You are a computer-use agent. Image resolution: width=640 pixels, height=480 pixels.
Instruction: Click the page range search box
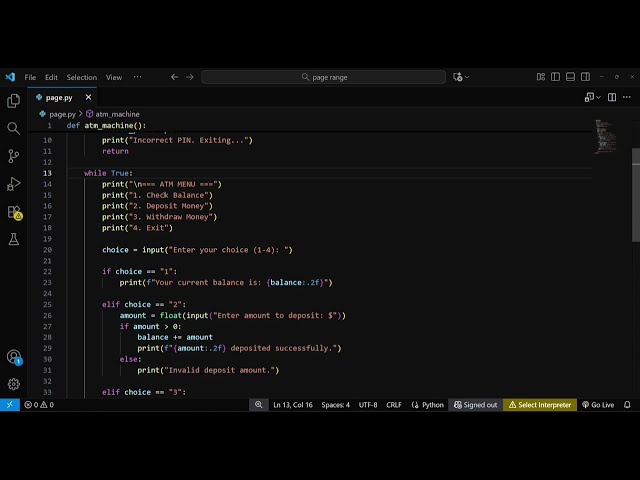pyautogui.click(x=323, y=77)
